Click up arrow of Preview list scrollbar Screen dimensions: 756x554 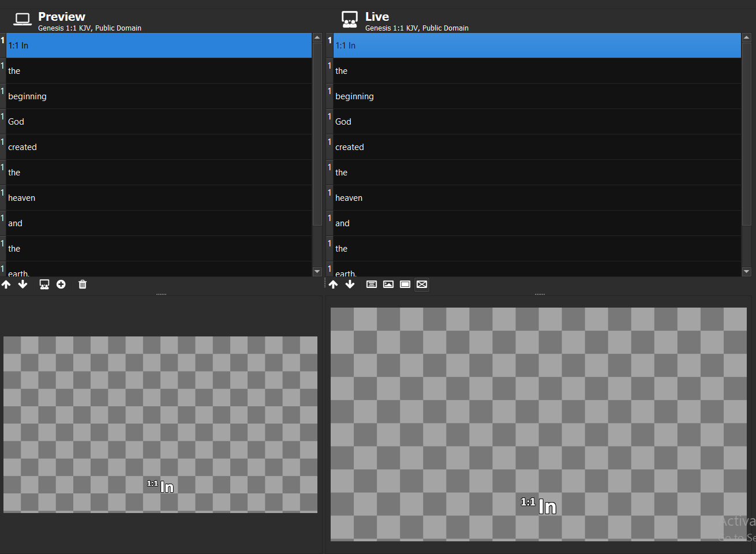click(x=317, y=38)
